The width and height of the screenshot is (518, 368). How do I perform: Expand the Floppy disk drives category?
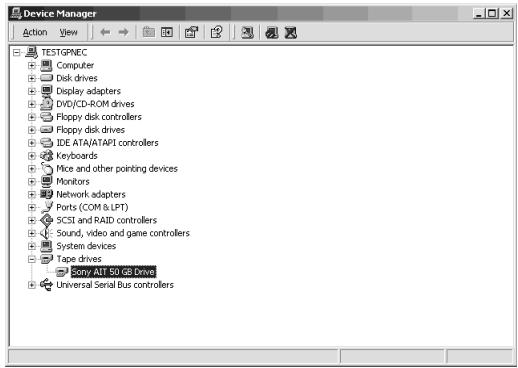(x=32, y=130)
